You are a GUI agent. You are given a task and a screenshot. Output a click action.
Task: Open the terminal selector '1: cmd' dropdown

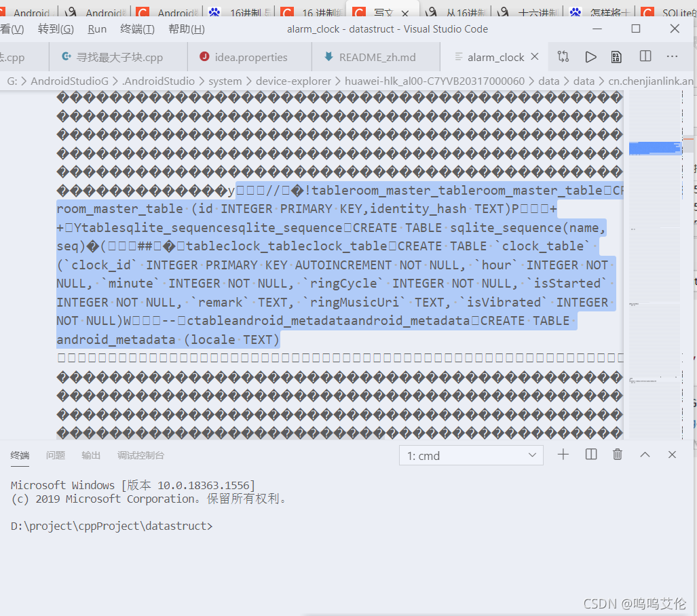click(471, 456)
